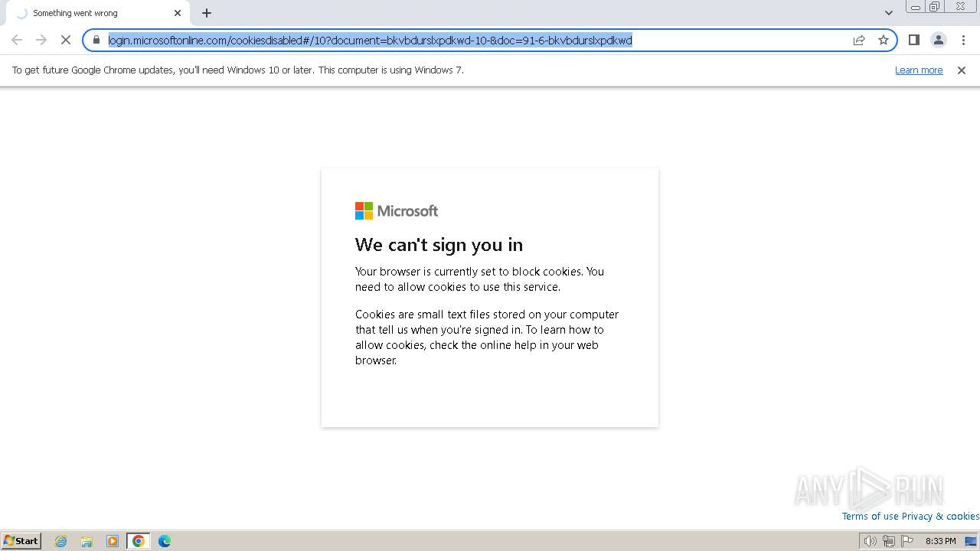Click the 'To get future Google Chrome updates' message
The width and height of the screenshot is (980, 551).
(x=237, y=70)
